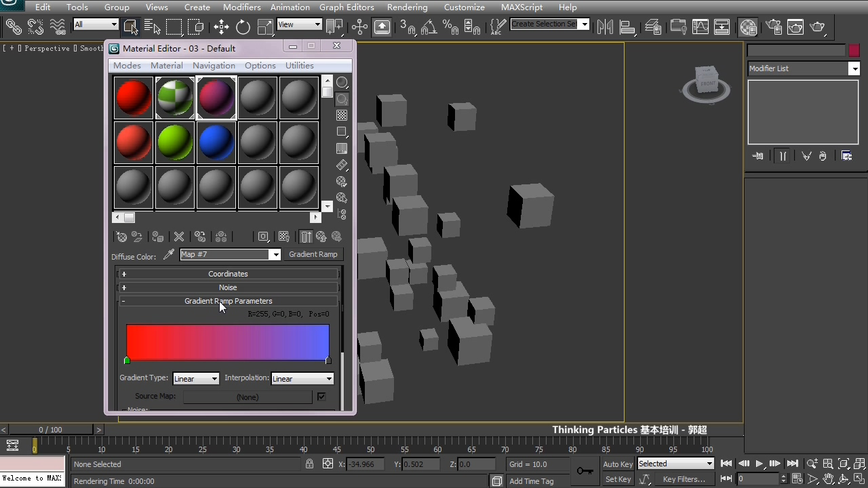868x488 pixels.
Task: Select the Select and Link tool
Action: tap(14, 27)
